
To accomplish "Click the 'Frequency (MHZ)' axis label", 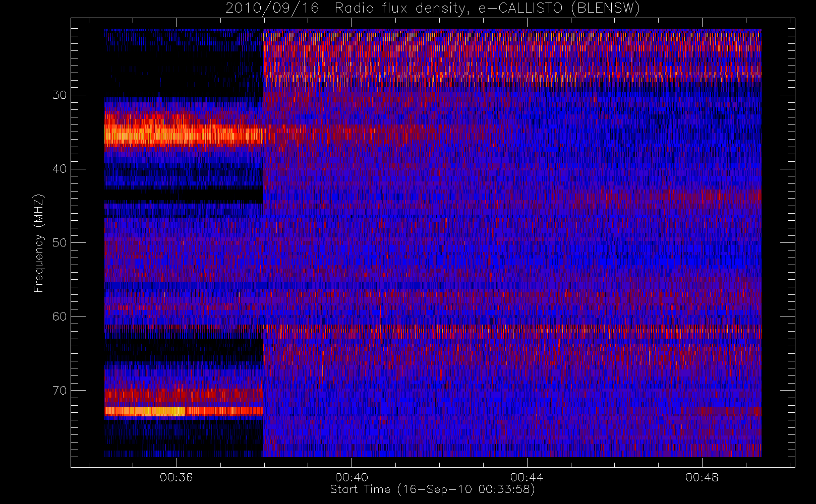I will (39, 243).
